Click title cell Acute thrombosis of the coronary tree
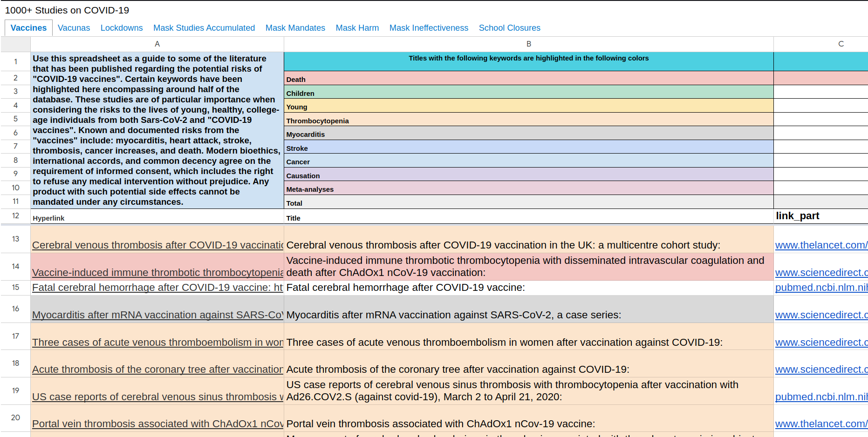 529,363
